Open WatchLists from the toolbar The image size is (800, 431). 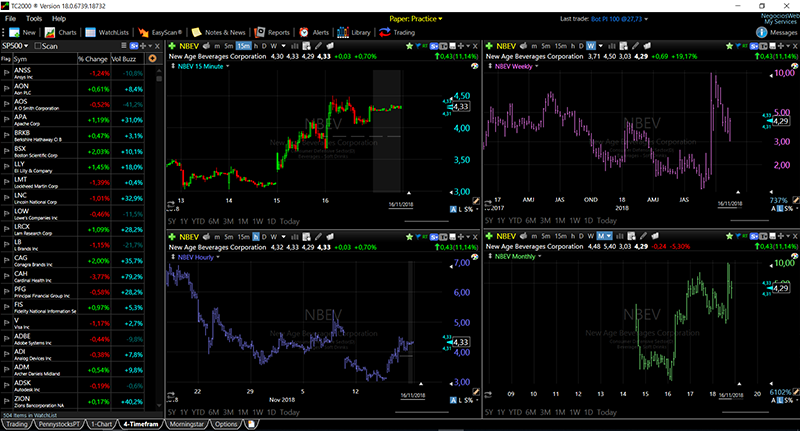coord(107,32)
